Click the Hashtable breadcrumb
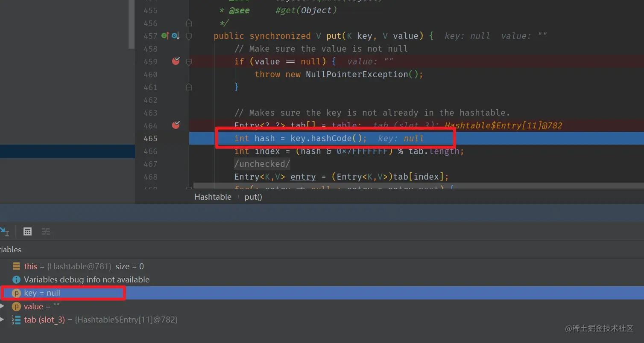This screenshot has width=644, height=343. 213,197
